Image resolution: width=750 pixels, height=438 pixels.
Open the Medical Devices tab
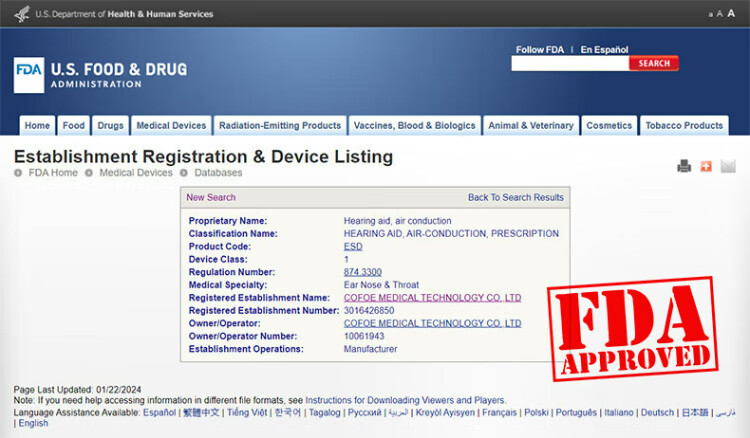tap(171, 126)
